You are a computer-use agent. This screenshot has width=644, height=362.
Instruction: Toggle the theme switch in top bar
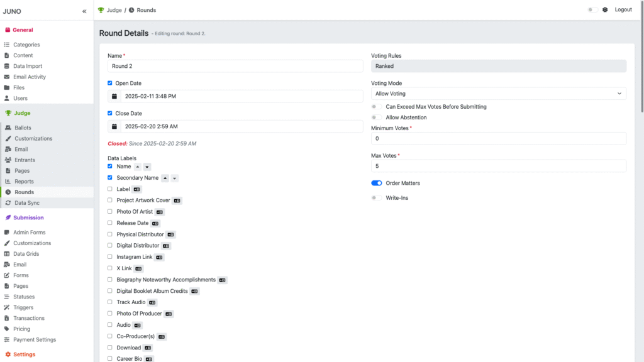click(592, 10)
